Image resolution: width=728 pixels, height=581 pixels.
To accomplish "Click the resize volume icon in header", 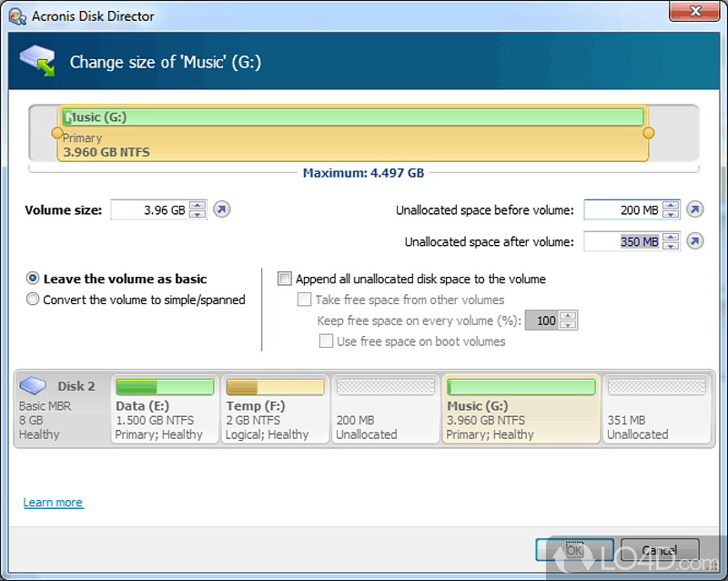I will 37,61.
